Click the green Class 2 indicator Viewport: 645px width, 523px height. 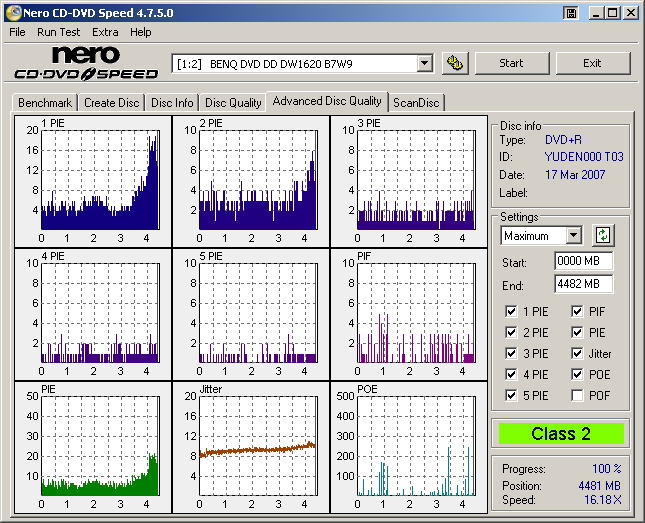click(x=562, y=434)
